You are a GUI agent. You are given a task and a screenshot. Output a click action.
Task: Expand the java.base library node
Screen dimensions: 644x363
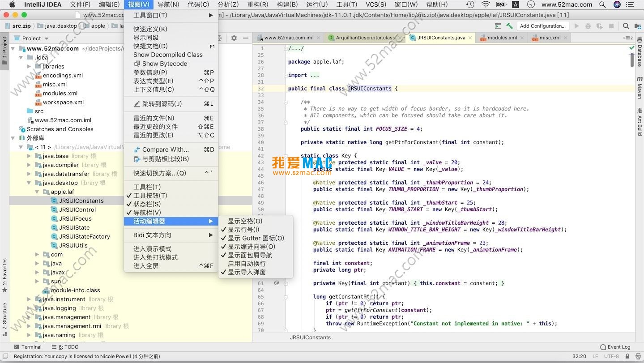29,156
